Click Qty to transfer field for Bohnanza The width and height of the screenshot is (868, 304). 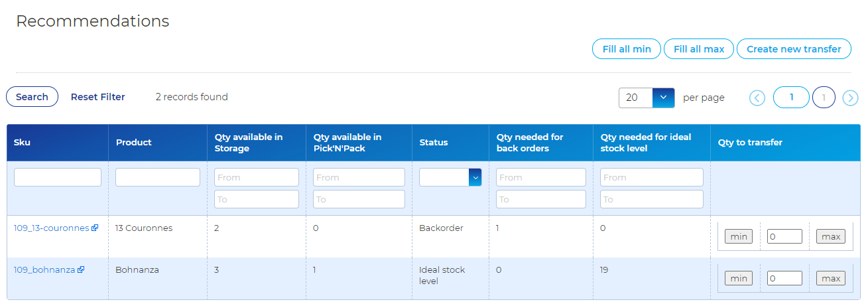click(x=784, y=279)
